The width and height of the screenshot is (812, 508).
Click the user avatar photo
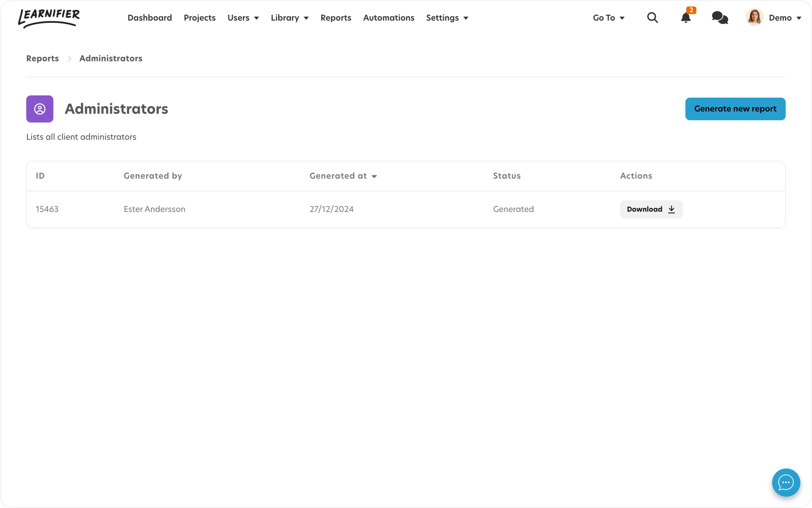(754, 17)
